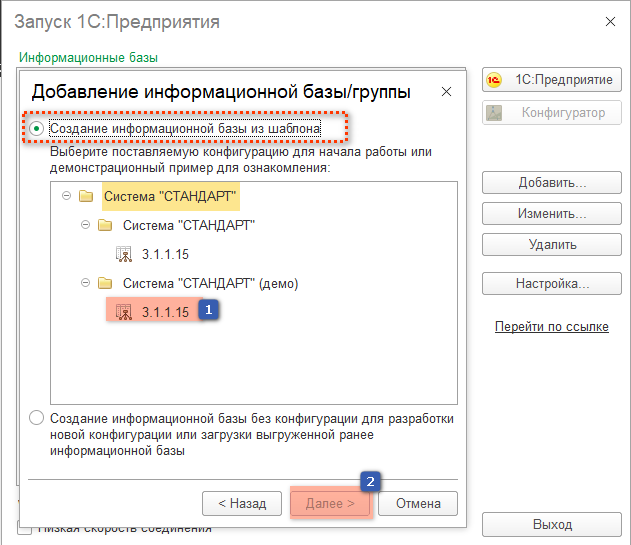Open Настройка... settings button

tap(552, 283)
